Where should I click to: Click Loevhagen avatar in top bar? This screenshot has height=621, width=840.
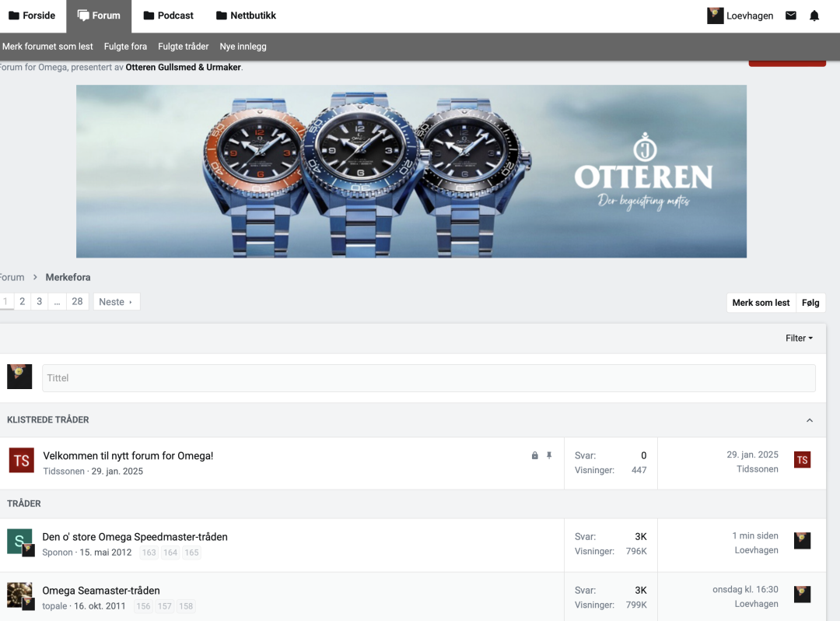tap(716, 16)
